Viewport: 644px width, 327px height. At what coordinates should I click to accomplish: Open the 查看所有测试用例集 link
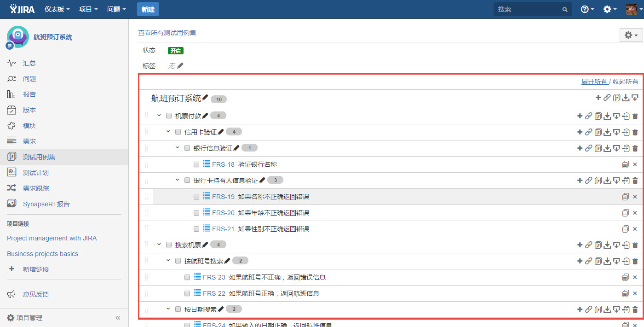coord(167,33)
